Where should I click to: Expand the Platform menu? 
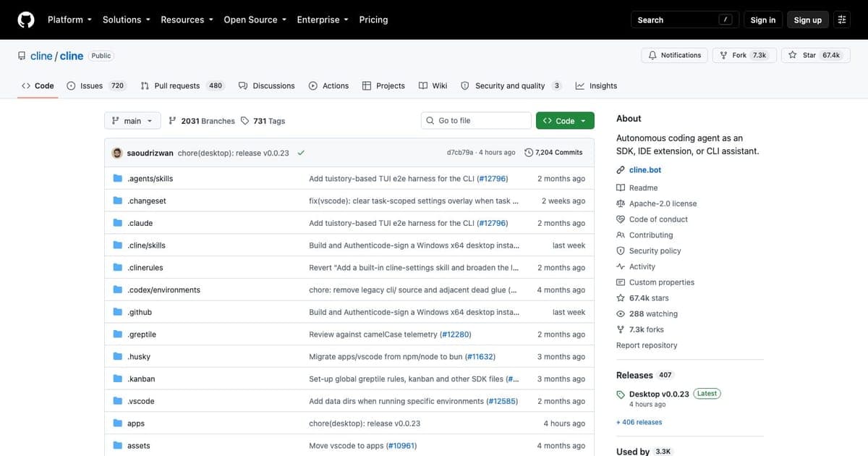pyautogui.click(x=69, y=20)
